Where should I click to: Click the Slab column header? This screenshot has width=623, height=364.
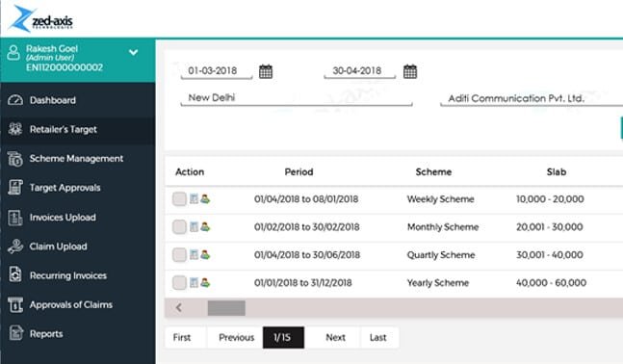(x=557, y=172)
